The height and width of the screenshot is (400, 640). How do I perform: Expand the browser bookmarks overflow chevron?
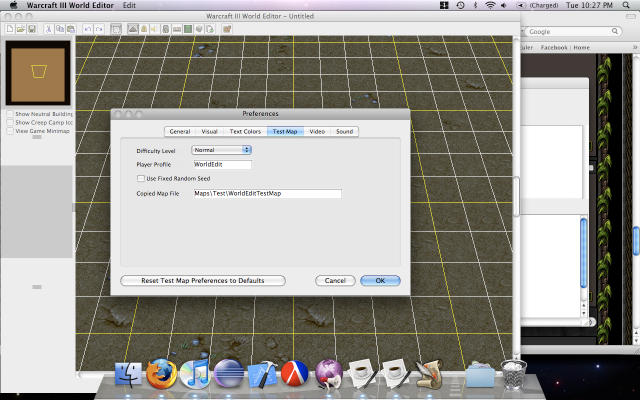635,47
